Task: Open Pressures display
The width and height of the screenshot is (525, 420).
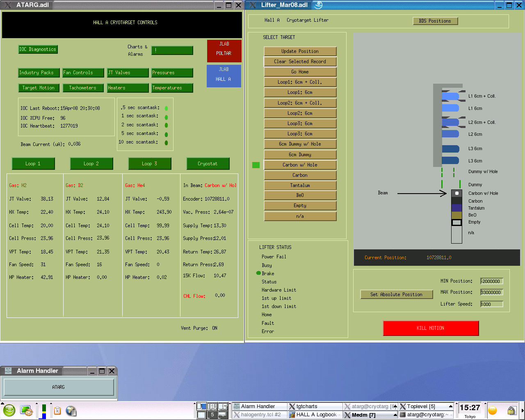Action: click(x=172, y=73)
